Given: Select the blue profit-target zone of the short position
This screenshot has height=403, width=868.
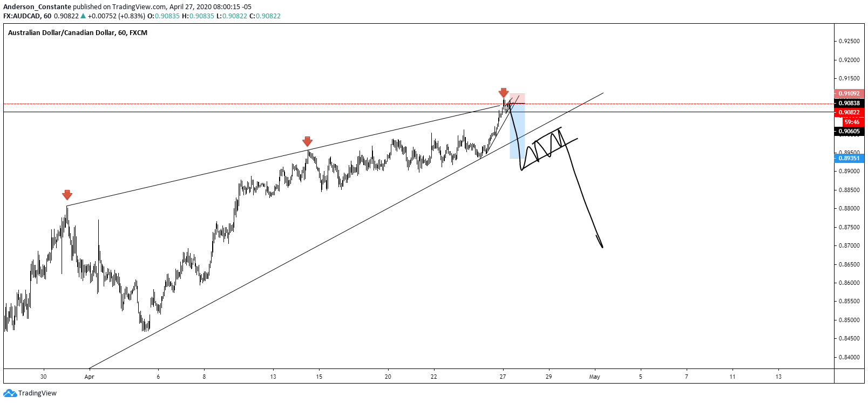Looking at the screenshot, I should pos(517,131).
